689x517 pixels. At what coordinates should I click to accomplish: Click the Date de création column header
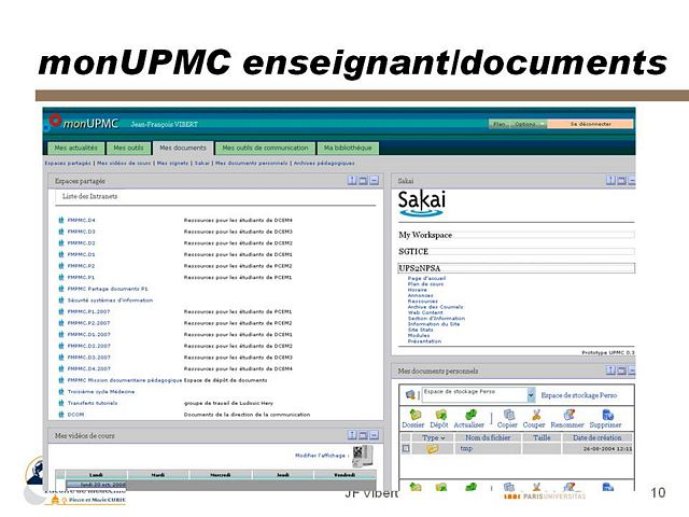[x=597, y=438]
